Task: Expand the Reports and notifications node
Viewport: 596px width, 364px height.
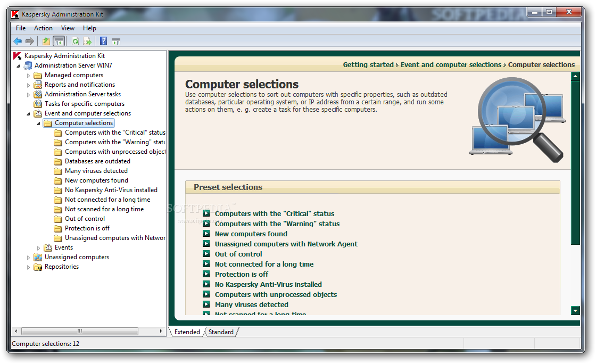Action: (x=28, y=85)
